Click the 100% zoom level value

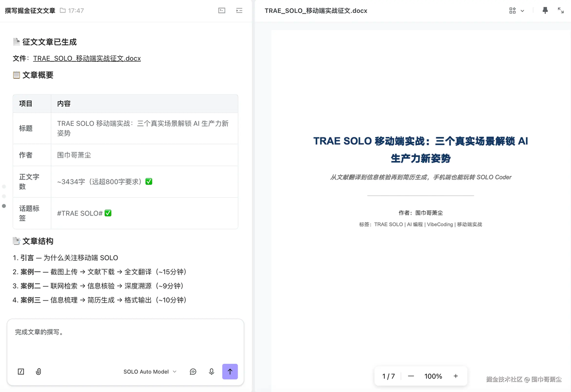click(x=433, y=376)
